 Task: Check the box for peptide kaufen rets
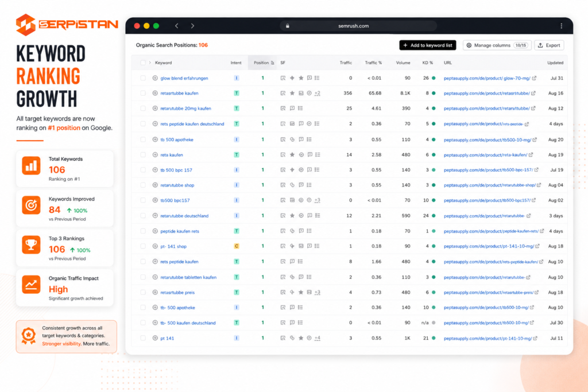point(143,231)
